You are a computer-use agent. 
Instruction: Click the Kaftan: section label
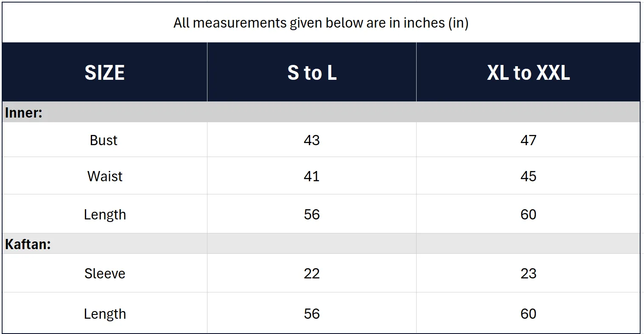pos(28,244)
